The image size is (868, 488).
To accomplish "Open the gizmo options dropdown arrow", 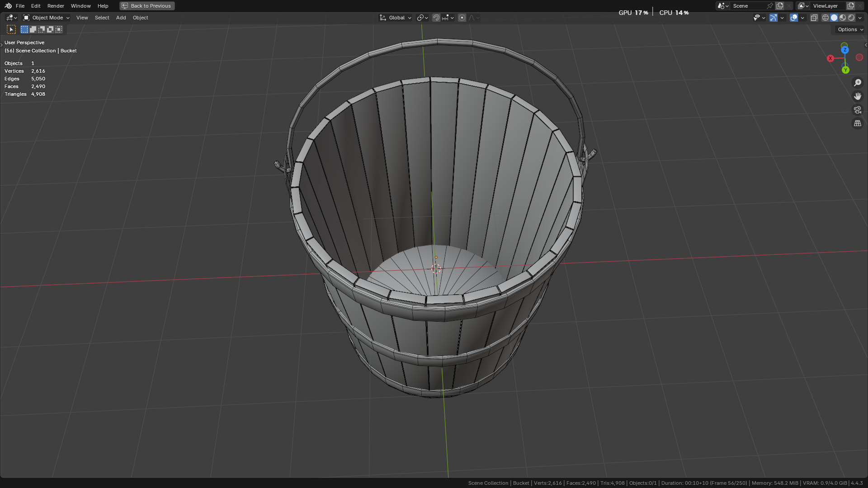I will [782, 18].
